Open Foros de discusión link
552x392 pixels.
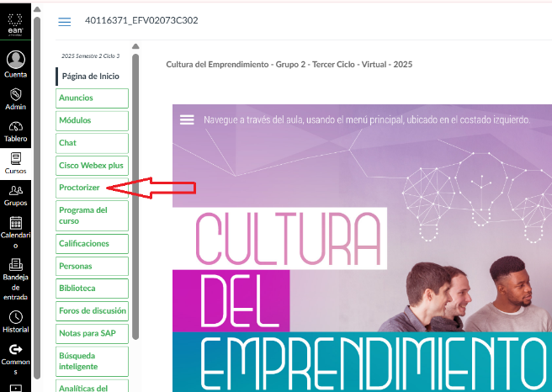[92, 311]
